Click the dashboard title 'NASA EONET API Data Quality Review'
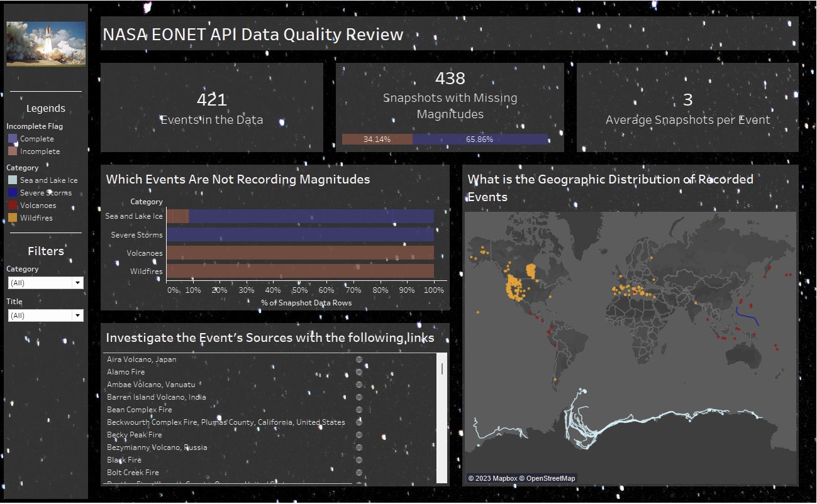Image resolution: width=817 pixels, height=504 pixels. click(253, 34)
